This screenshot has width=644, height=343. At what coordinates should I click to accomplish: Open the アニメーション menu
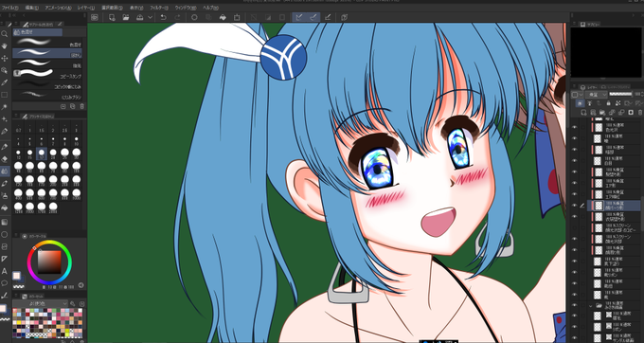(58, 8)
